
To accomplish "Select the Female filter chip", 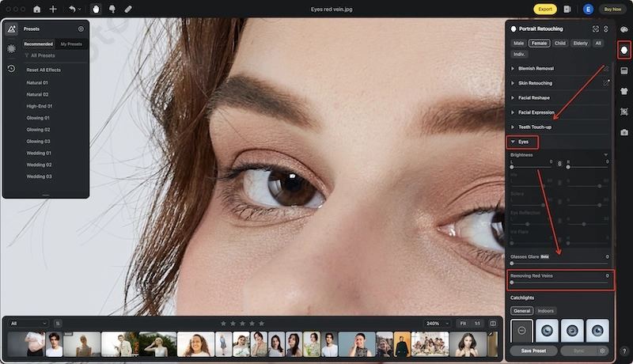I will pos(539,44).
